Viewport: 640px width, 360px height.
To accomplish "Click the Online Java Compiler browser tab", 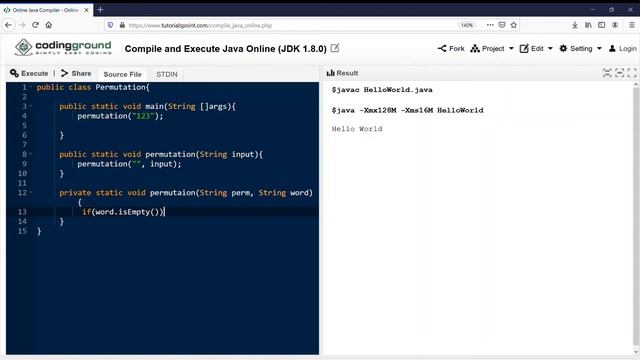I will click(x=47, y=10).
